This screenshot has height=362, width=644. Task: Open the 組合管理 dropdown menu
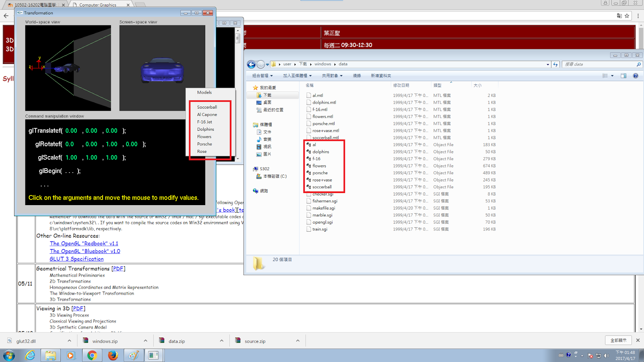point(262,76)
